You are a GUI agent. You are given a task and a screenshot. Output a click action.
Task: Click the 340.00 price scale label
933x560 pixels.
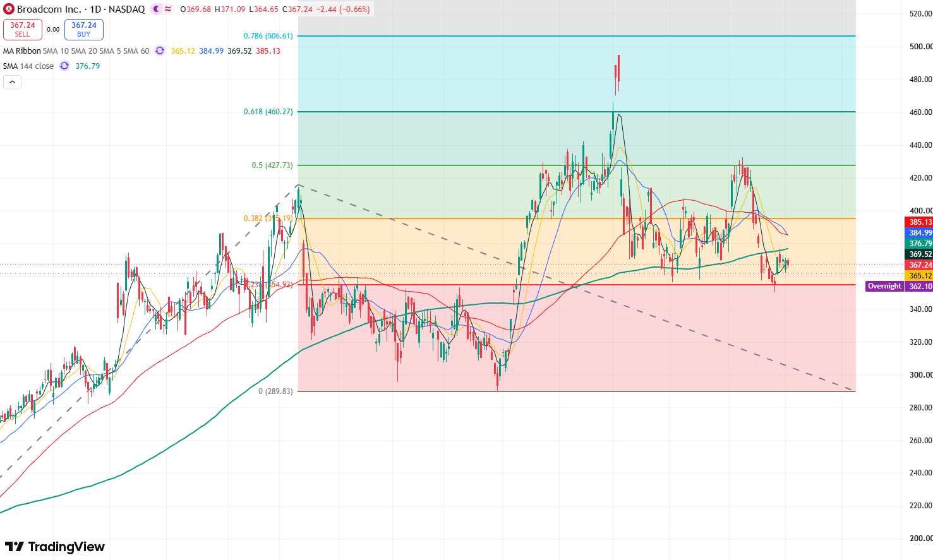click(x=920, y=309)
